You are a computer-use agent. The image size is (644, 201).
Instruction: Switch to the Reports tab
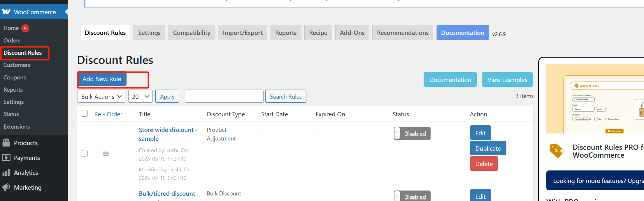click(286, 33)
